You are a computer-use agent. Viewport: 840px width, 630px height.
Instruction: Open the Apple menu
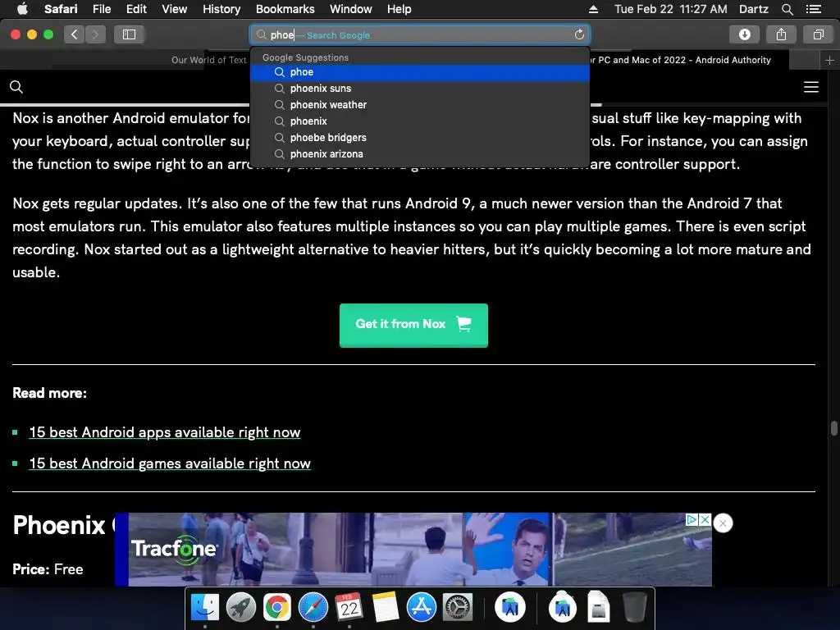(22, 9)
